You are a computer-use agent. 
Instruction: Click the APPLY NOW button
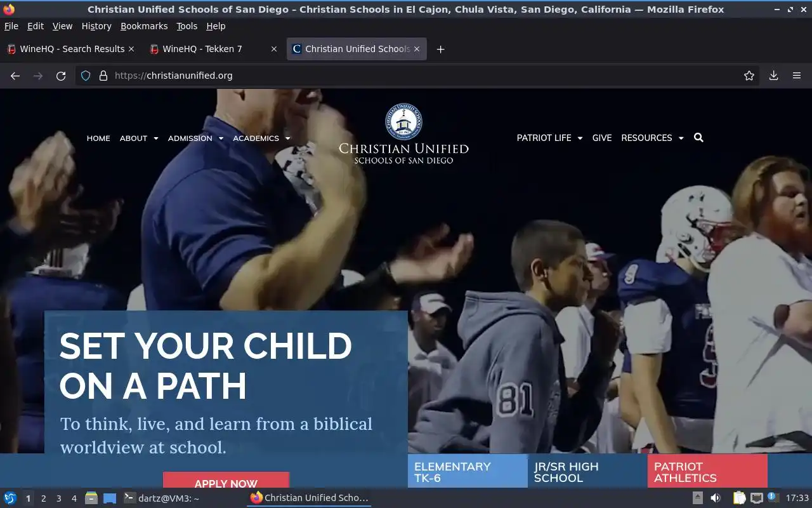pos(226,481)
